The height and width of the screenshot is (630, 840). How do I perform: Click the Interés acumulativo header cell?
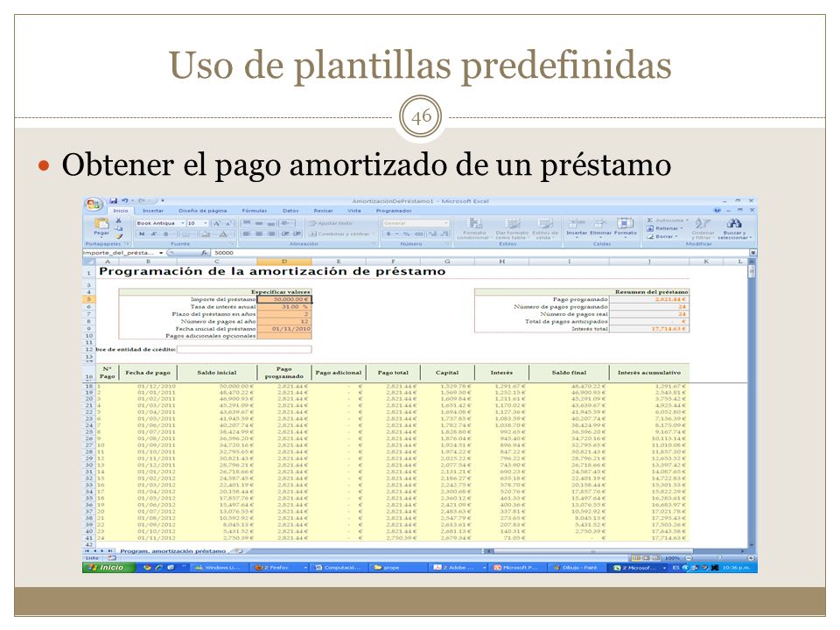click(x=649, y=373)
